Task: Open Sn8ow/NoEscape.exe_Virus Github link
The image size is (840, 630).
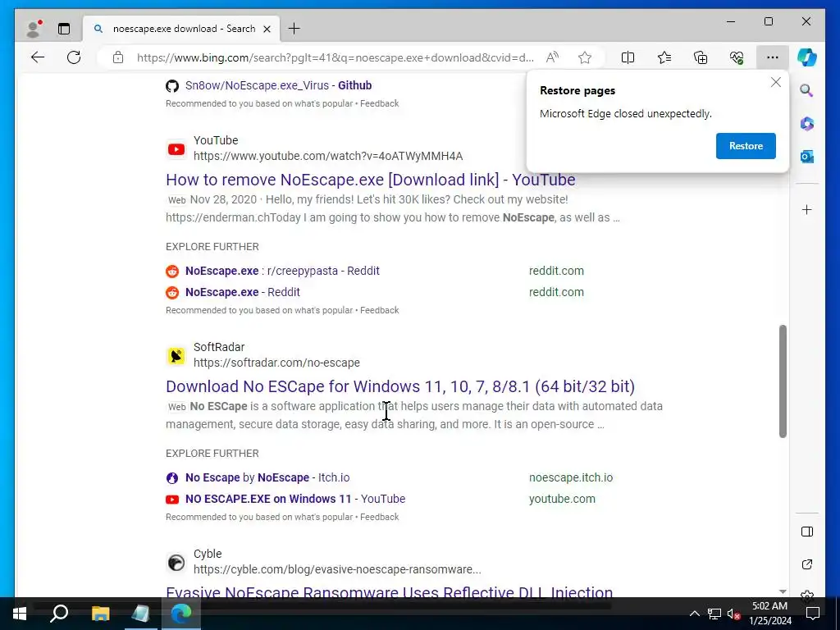Action: click(278, 85)
